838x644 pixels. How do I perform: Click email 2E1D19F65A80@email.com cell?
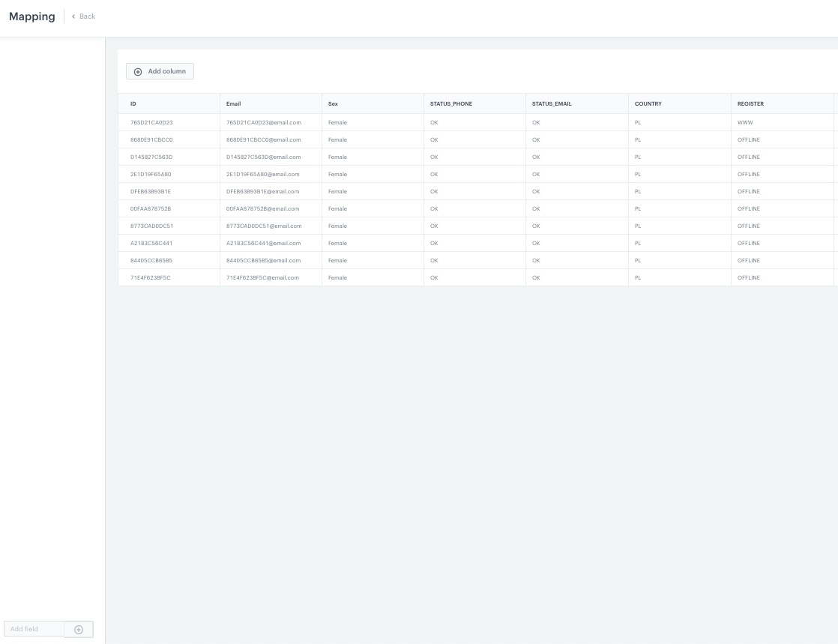click(x=262, y=174)
